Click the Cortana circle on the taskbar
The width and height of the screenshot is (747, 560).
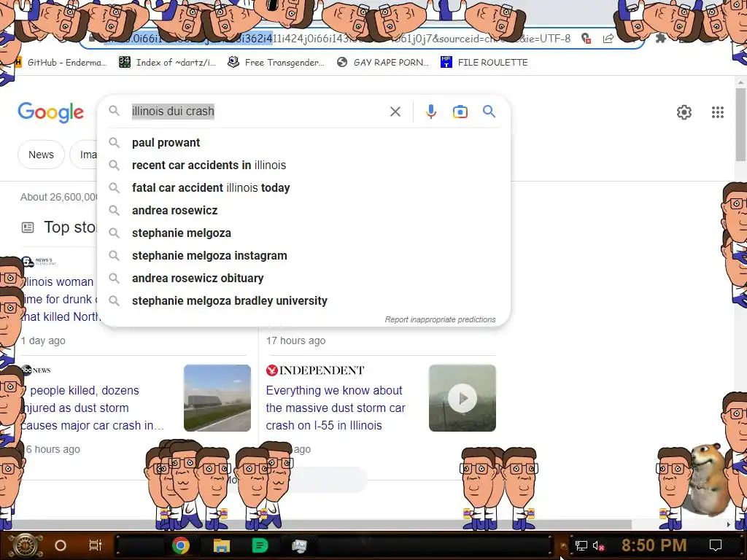[61, 545]
